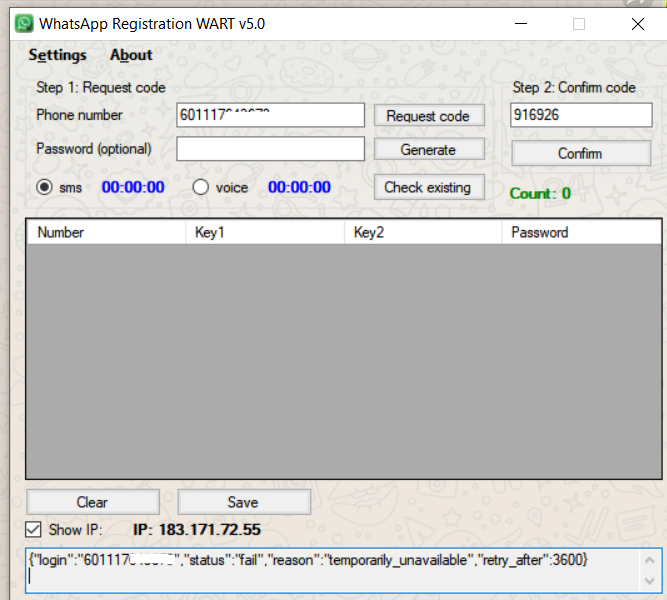The height and width of the screenshot is (600, 667).
Task: Click the Key1 column header
Action: click(x=265, y=232)
